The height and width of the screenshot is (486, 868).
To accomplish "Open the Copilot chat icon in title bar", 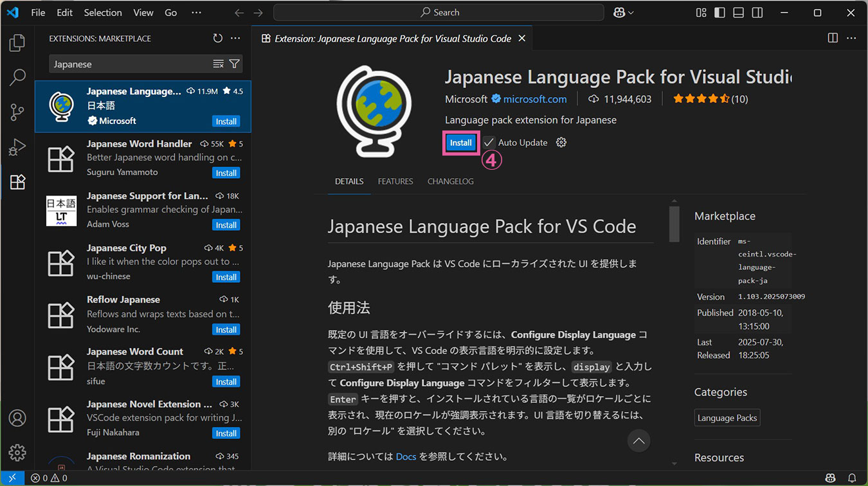I will 619,12.
